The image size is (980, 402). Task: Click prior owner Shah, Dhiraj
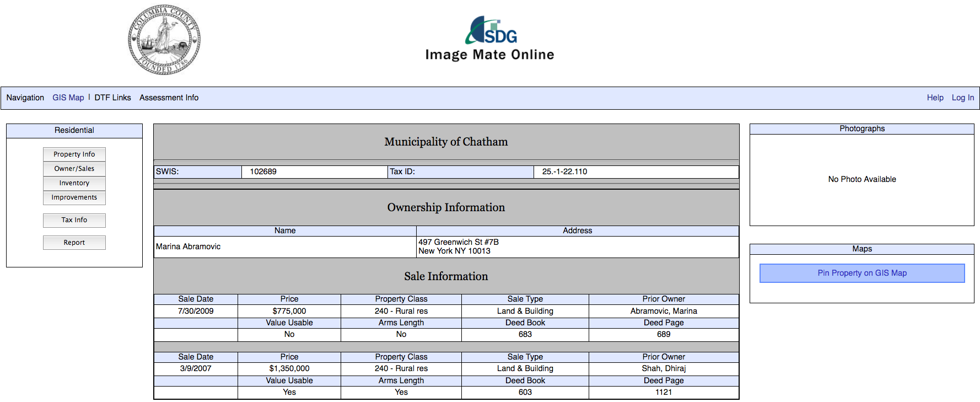pos(664,368)
